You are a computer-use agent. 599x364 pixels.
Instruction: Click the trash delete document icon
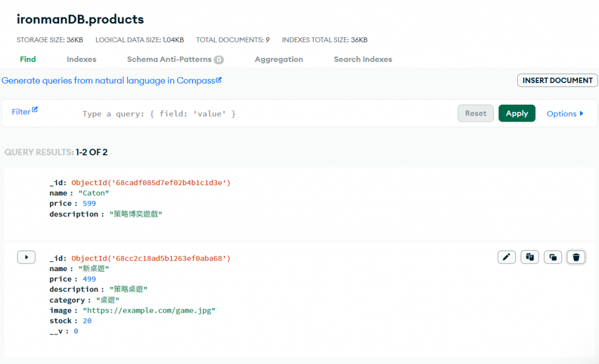[576, 257]
